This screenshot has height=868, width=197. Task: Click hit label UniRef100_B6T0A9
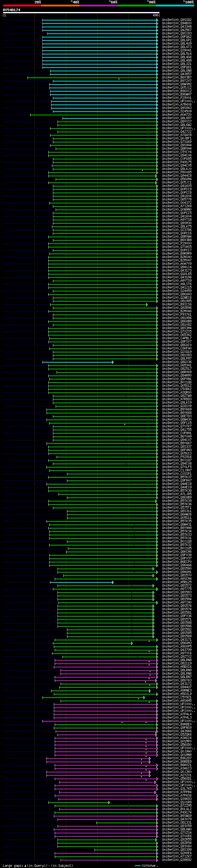pos(177,436)
